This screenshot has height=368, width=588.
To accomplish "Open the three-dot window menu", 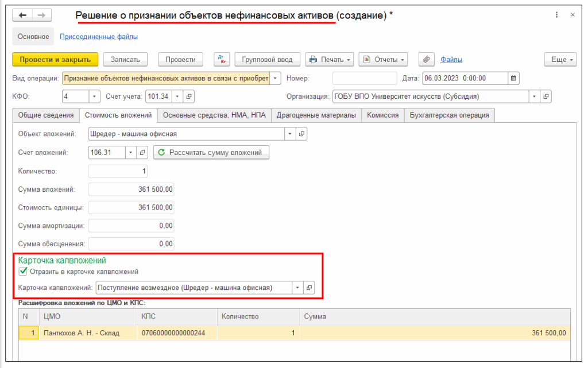I will (x=556, y=15).
